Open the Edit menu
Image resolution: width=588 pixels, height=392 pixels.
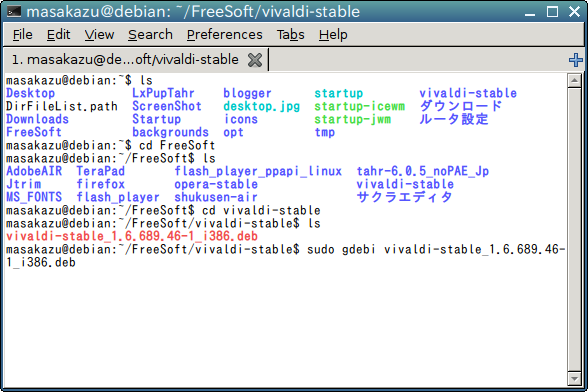58,35
